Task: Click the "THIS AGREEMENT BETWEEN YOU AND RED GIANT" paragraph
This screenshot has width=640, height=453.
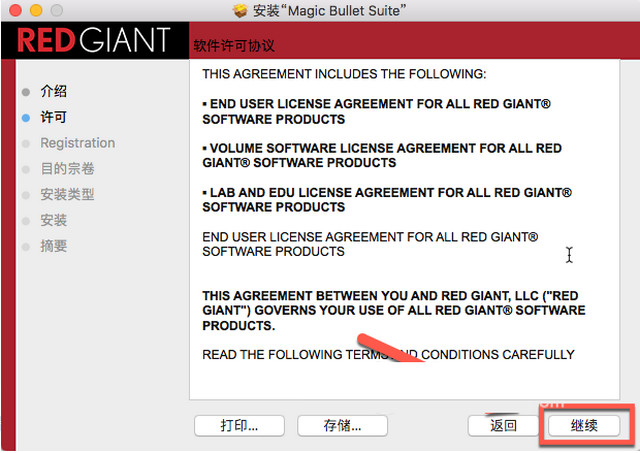Action: pyautogui.click(x=394, y=311)
